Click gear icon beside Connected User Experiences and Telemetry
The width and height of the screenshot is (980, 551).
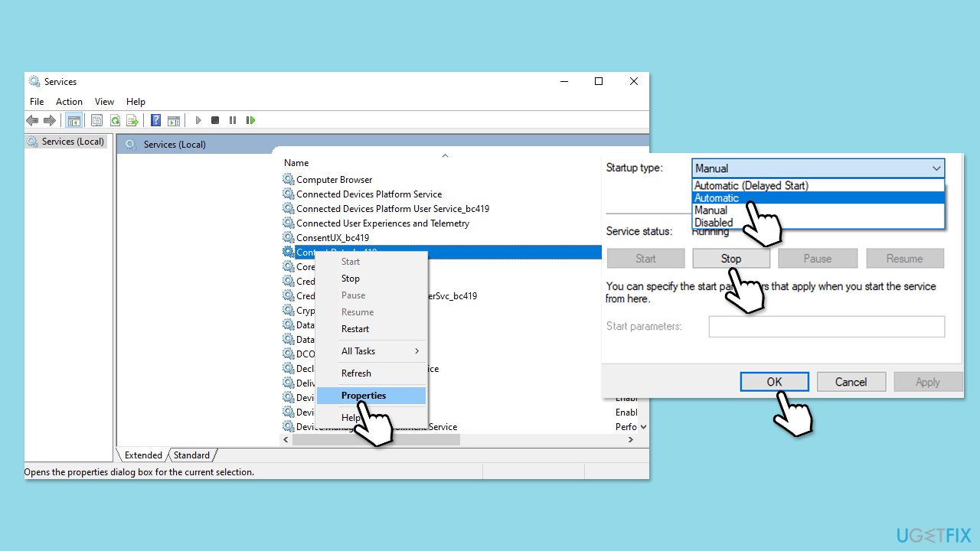pyautogui.click(x=289, y=223)
